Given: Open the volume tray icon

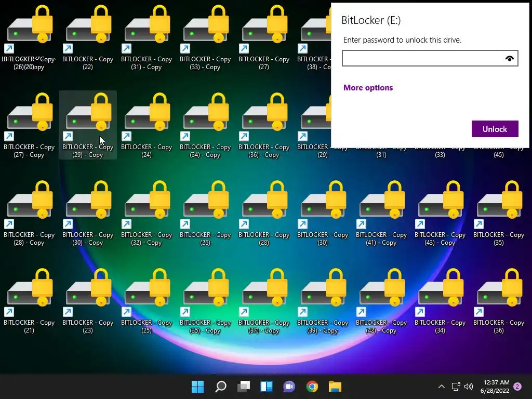Looking at the screenshot, I should coord(469,387).
